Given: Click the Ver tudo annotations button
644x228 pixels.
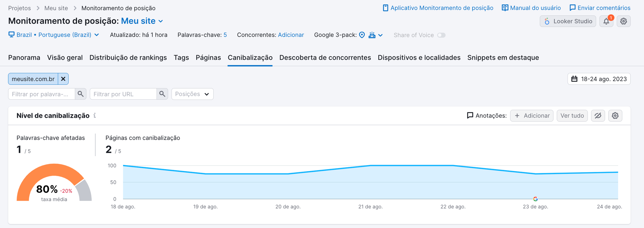Looking at the screenshot, I should (572, 116).
